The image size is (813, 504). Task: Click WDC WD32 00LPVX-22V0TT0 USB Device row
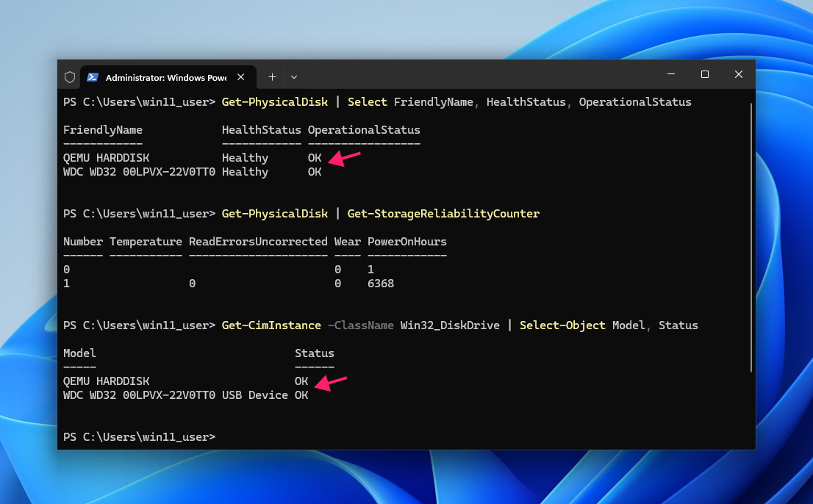pos(175,395)
